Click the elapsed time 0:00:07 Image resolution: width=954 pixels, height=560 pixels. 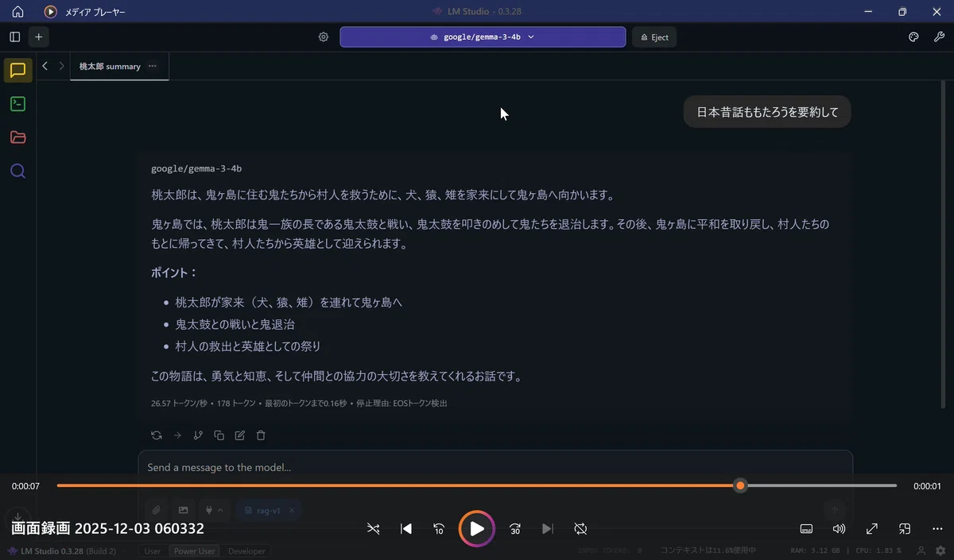pos(25,486)
